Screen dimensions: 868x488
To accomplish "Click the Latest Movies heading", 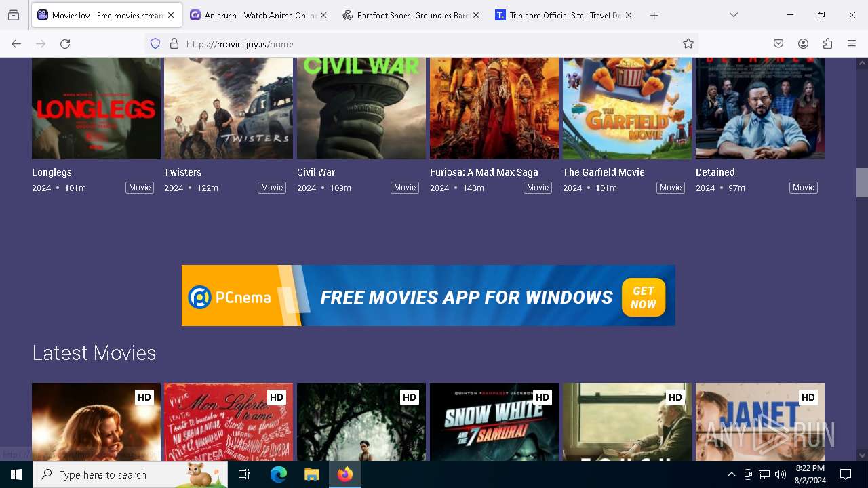I will coord(94,352).
